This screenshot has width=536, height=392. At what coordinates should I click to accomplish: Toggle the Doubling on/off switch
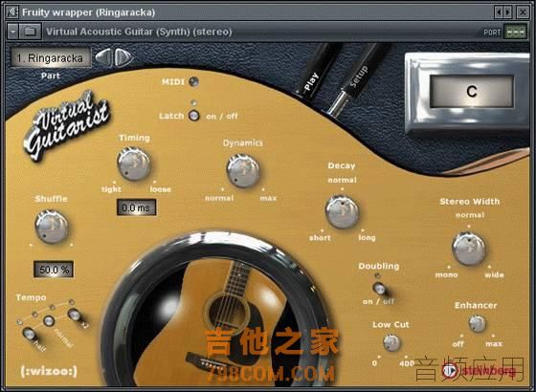(379, 289)
